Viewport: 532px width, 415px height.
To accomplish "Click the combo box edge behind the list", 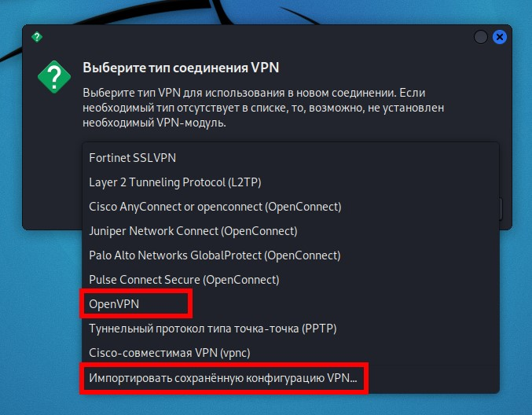I will [501, 209].
